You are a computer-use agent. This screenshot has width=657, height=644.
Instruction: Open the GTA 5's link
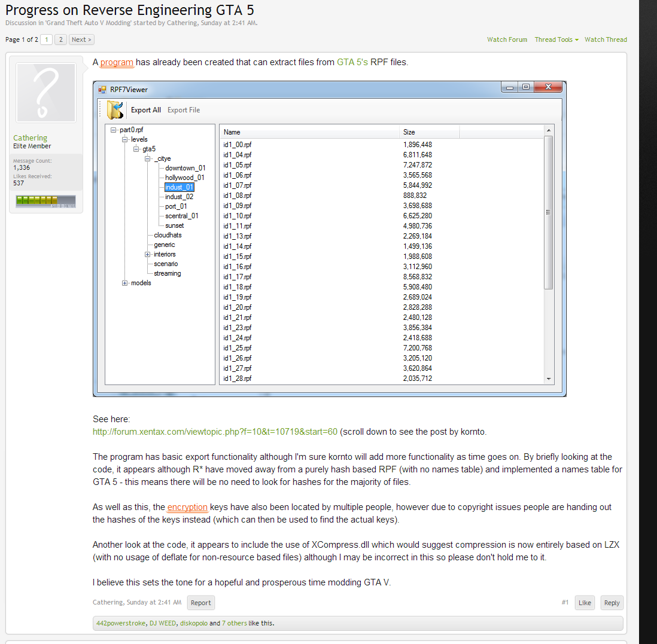[352, 62]
